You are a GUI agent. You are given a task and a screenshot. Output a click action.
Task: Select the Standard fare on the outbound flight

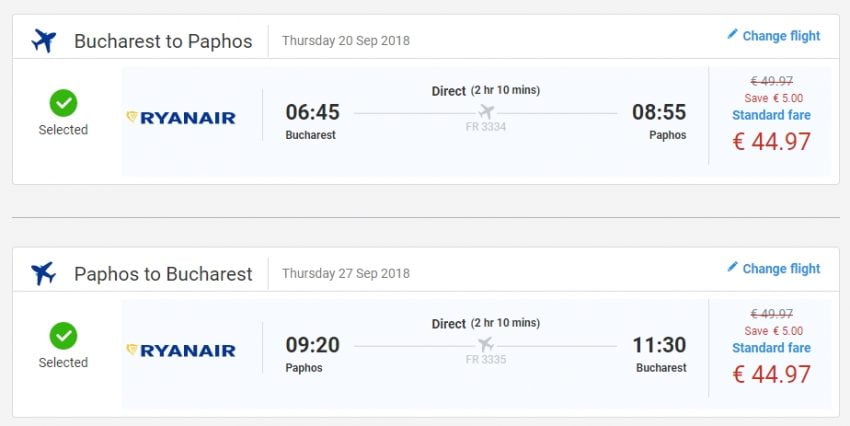tap(771, 115)
